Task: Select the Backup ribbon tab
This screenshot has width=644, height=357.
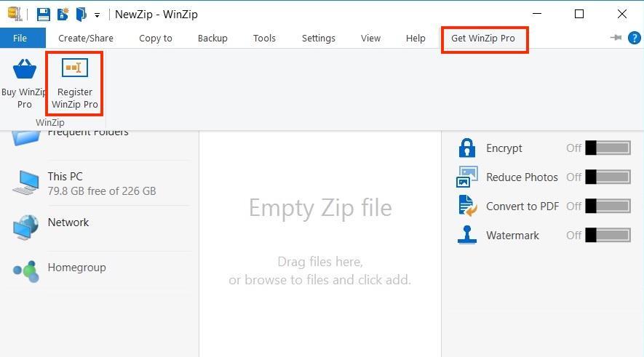Action: click(x=212, y=38)
